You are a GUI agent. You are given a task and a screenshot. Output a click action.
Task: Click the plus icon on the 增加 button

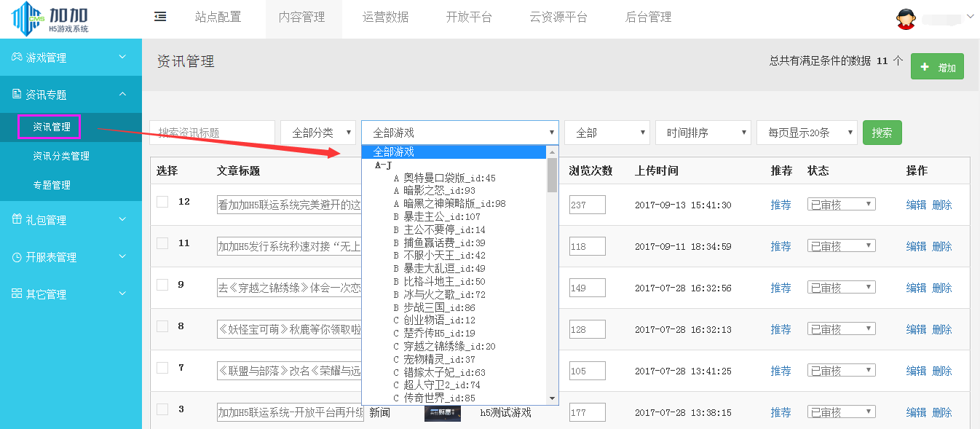(x=925, y=66)
